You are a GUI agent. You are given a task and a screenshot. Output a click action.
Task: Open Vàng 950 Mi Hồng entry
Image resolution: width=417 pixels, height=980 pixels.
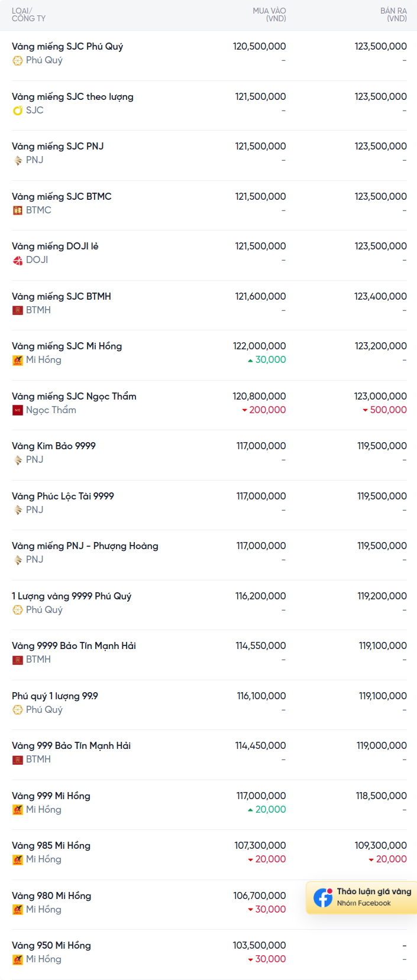coord(51,946)
